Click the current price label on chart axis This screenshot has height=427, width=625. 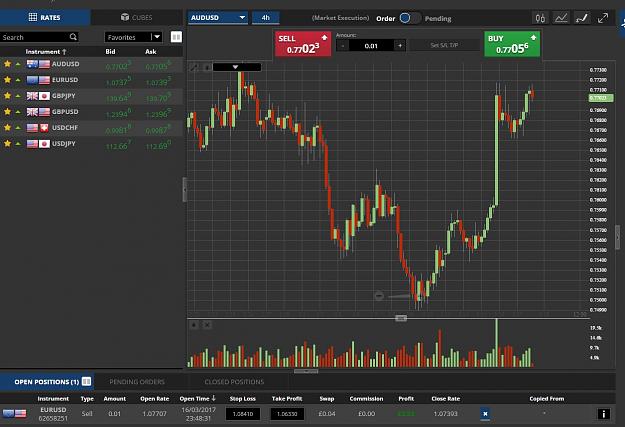pyautogui.click(x=601, y=98)
